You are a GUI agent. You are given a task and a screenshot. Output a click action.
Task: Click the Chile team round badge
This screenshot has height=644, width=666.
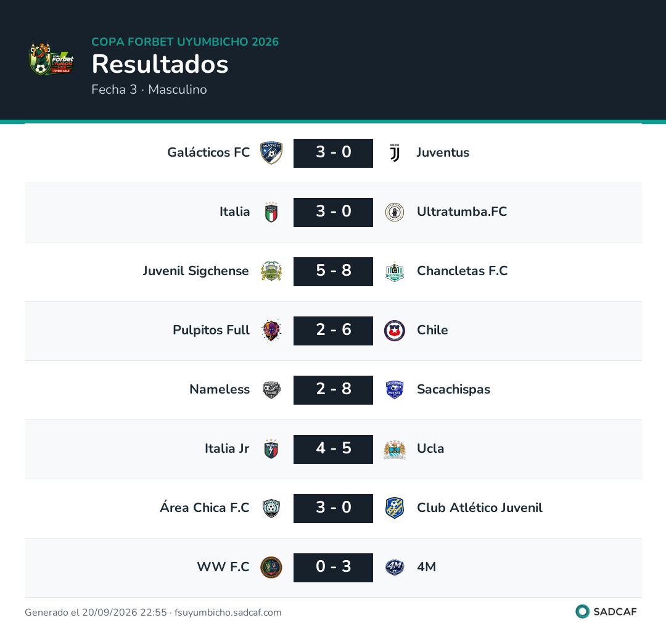[x=395, y=331]
